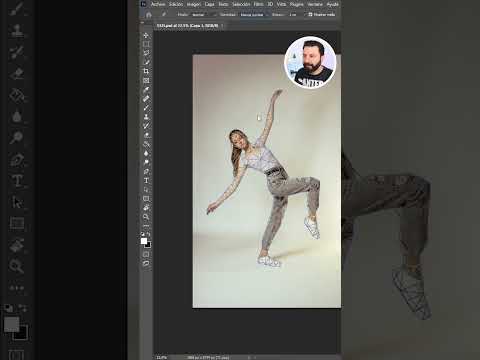Image resolution: width=480 pixels, height=360 pixels.
Task: Click the Photoshop logo icon
Action: pyautogui.click(x=143, y=4)
